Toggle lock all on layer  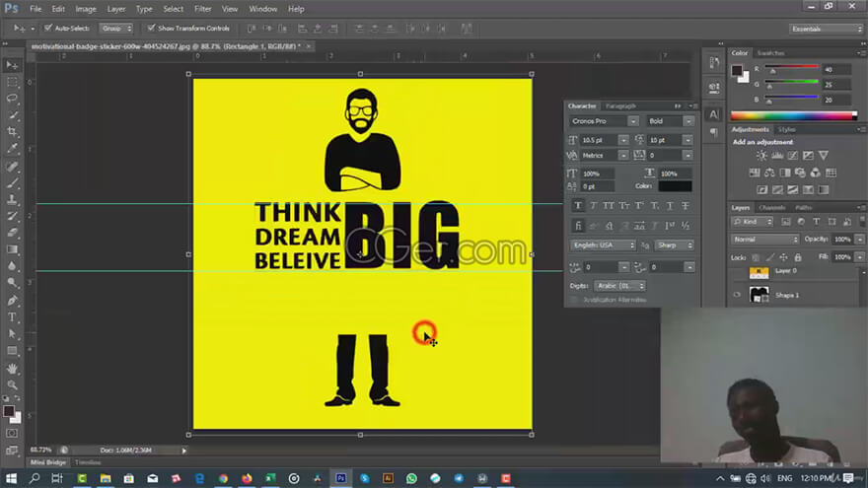coord(798,257)
